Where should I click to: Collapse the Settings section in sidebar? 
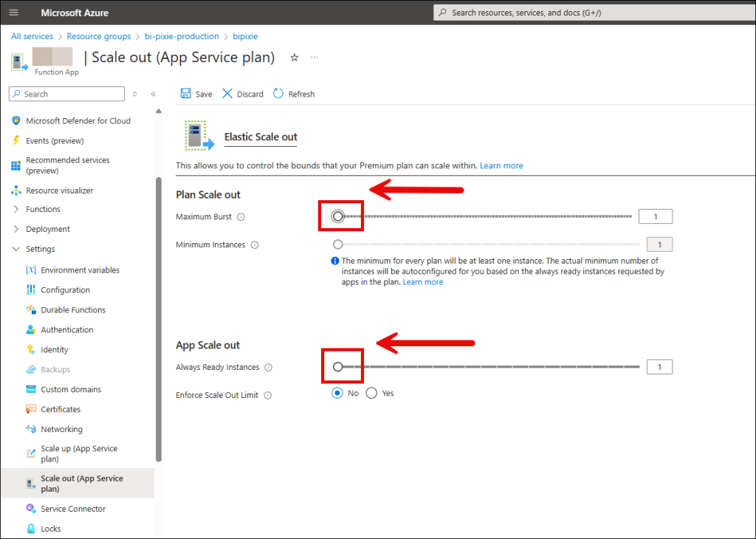coord(16,249)
